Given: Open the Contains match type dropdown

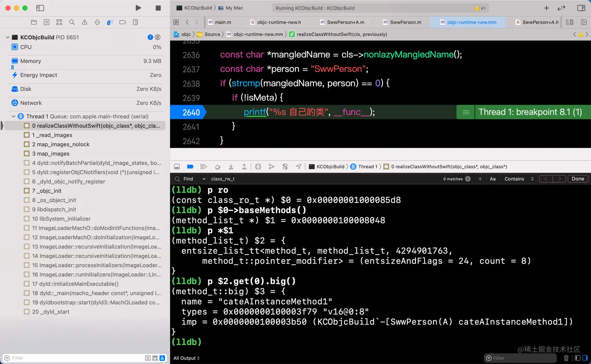Looking at the screenshot, I should click(x=519, y=179).
